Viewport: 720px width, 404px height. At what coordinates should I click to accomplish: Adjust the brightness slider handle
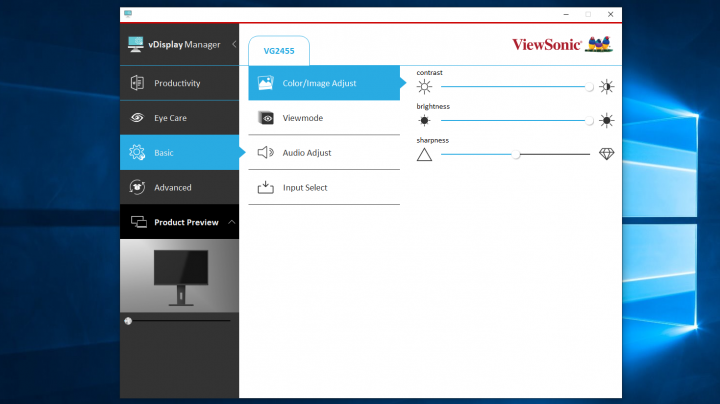(x=589, y=121)
